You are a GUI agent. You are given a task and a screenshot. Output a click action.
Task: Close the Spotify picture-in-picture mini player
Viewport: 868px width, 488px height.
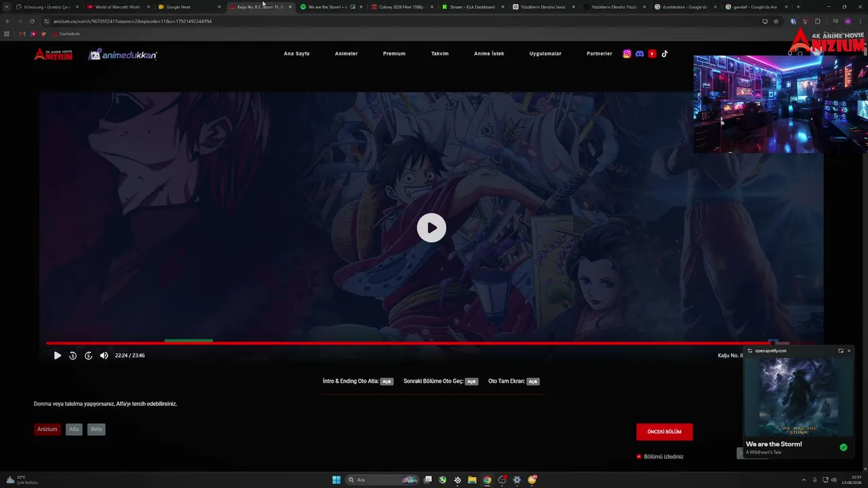849,350
